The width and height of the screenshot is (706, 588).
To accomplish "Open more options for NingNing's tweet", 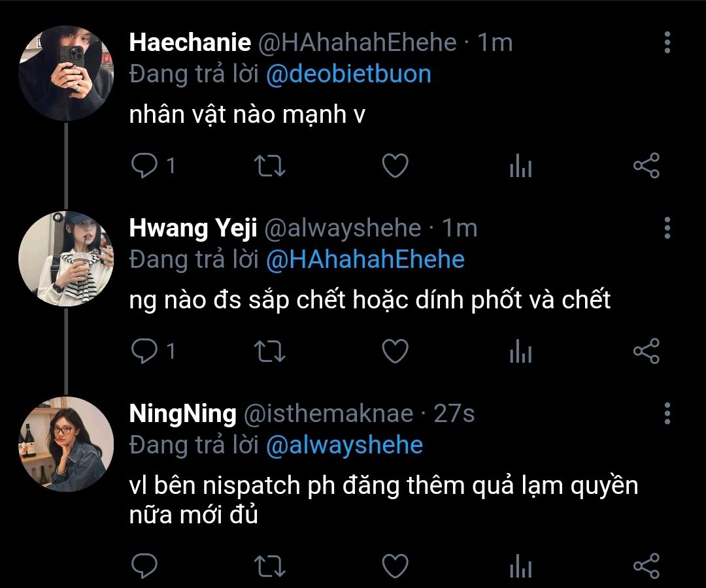I will [667, 414].
